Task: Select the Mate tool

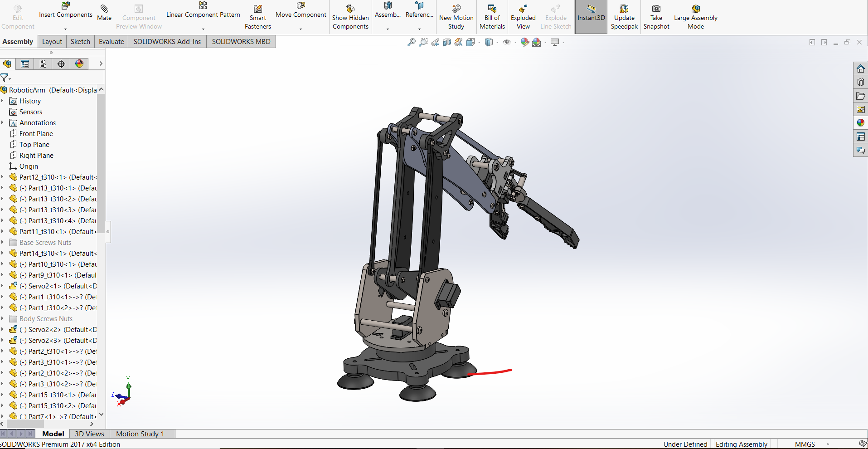Action: coord(104,13)
